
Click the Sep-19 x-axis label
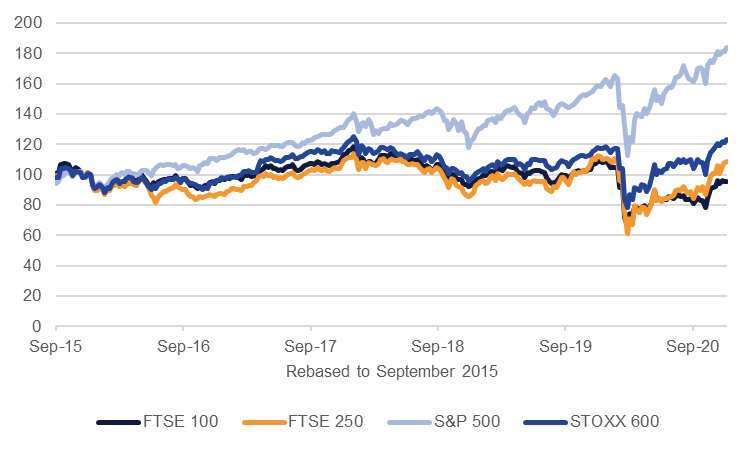pyautogui.click(x=566, y=347)
